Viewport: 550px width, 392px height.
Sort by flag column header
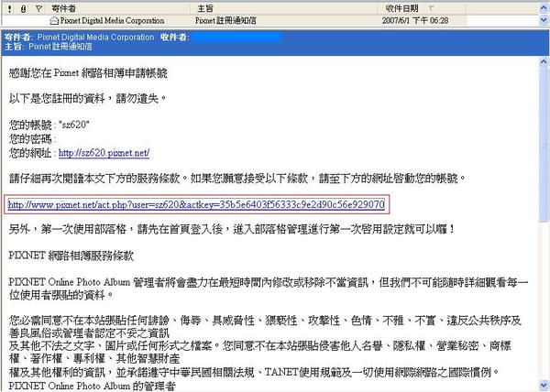point(38,9)
